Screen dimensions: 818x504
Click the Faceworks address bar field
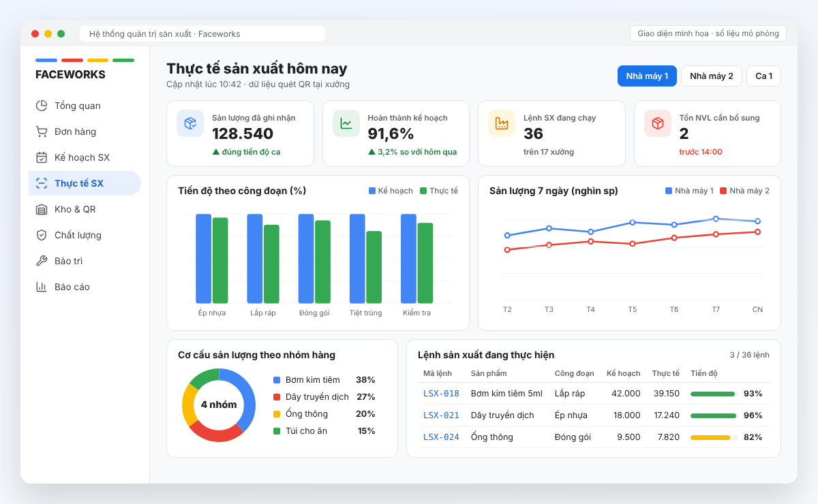pos(202,33)
